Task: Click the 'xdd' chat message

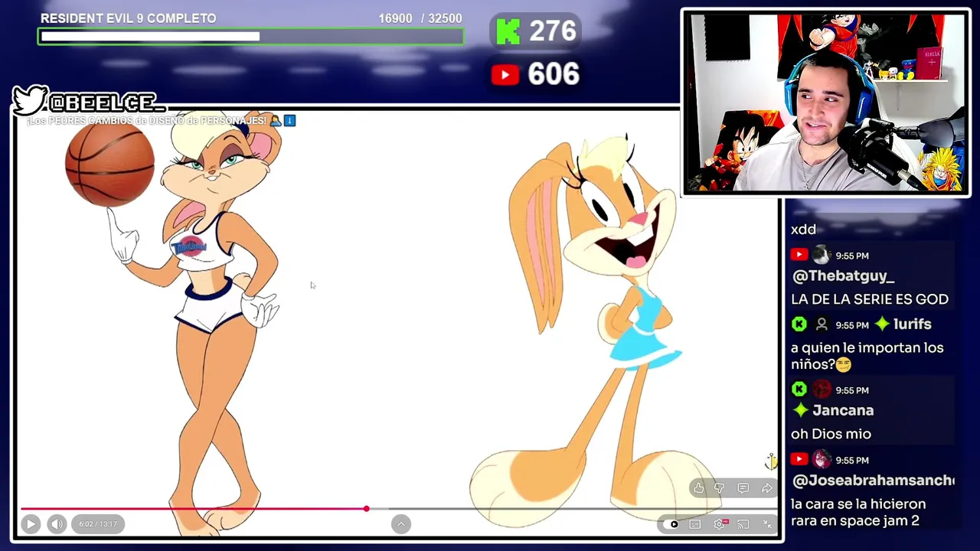Action: click(x=803, y=230)
